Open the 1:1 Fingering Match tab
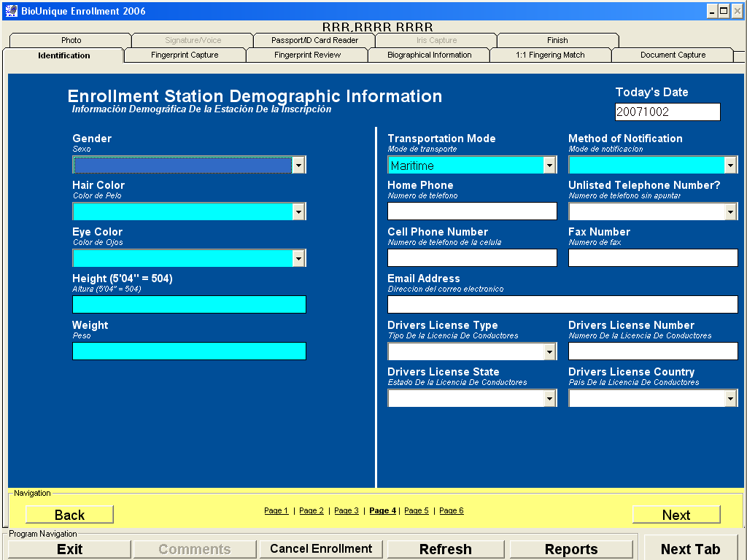The height and width of the screenshot is (560, 747). (550, 55)
